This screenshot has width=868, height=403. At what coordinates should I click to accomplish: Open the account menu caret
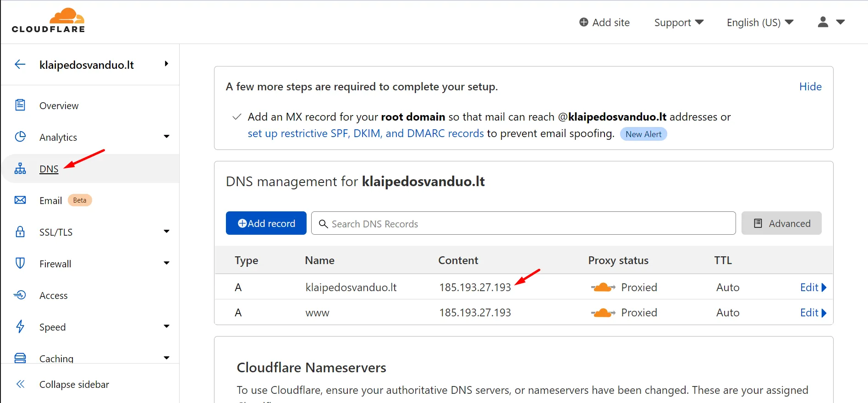pyautogui.click(x=840, y=22)
